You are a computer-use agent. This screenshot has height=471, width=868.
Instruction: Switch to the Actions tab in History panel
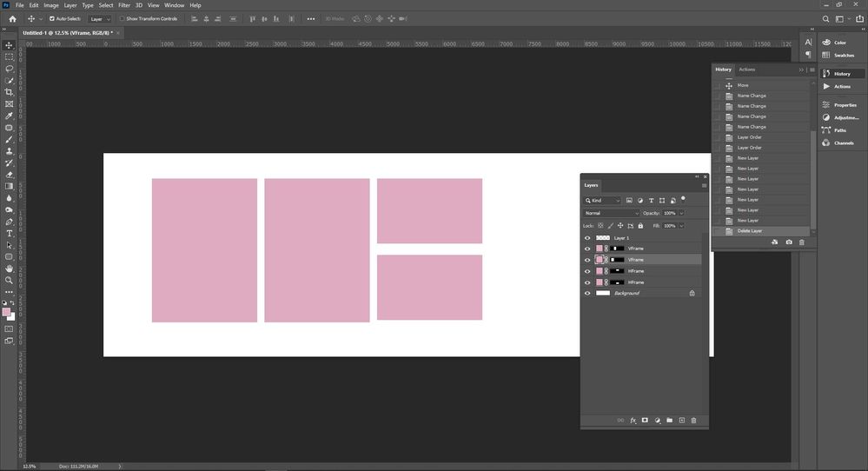pyautogui.click(x=746, y=70)
